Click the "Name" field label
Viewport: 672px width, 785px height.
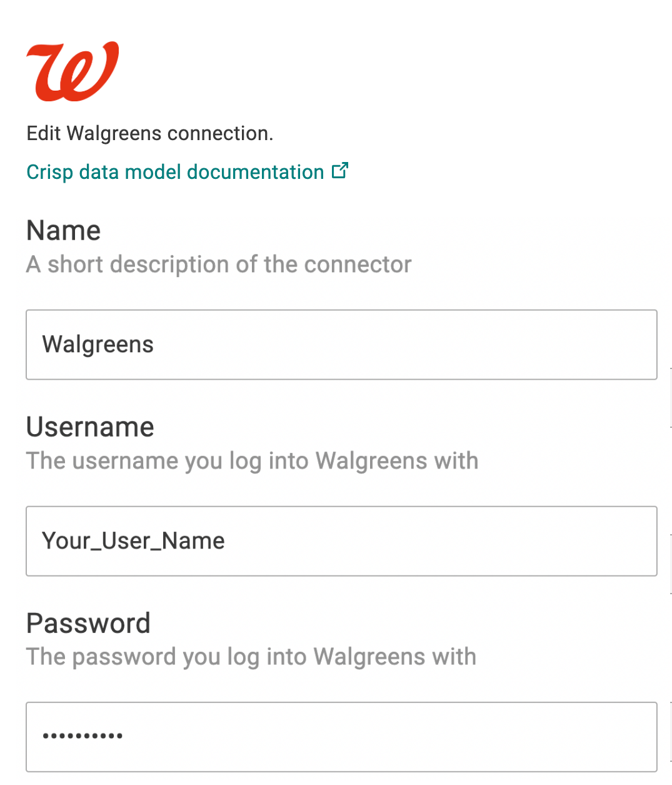click(63, 231)
